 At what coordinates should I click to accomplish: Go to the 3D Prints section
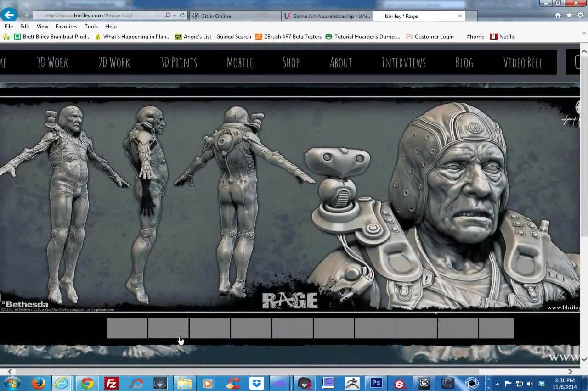tap(179, 62)
